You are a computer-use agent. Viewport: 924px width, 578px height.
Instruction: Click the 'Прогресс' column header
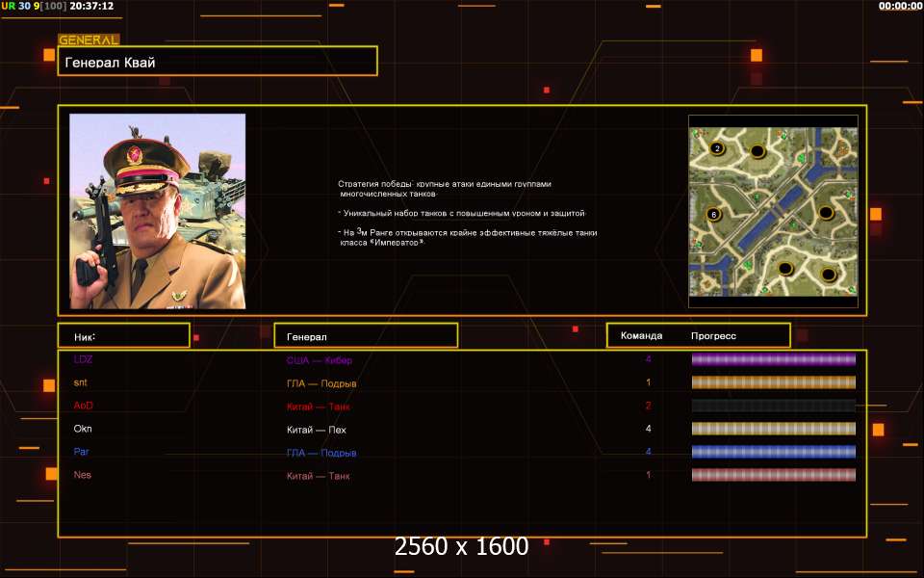(713, 336)
